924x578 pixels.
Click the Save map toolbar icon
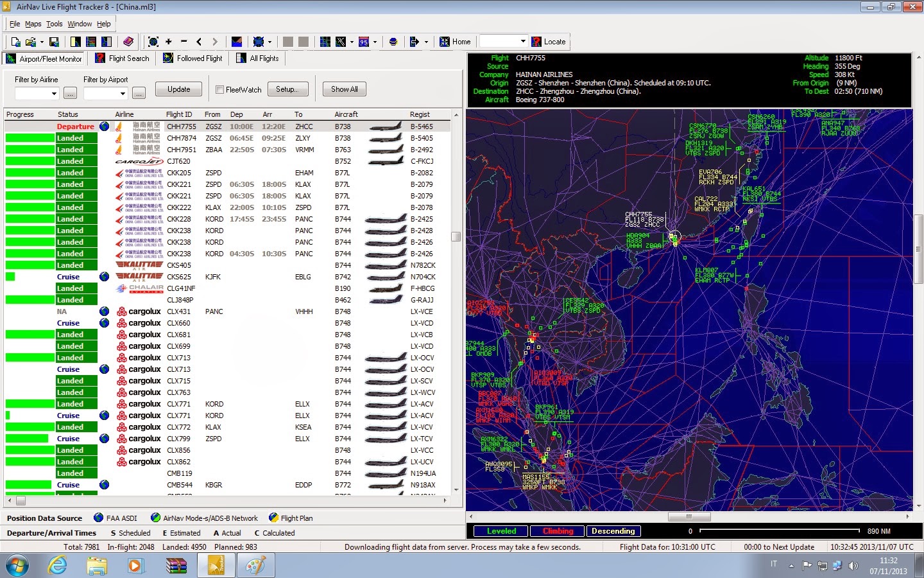pyautogui.click(x=54, y=42)
